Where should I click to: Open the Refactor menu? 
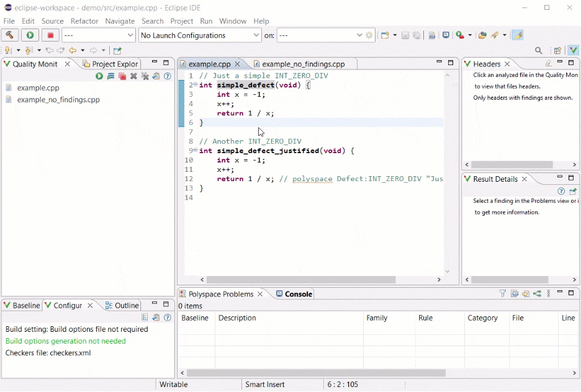pyautogui.click(x=84, y=20)
